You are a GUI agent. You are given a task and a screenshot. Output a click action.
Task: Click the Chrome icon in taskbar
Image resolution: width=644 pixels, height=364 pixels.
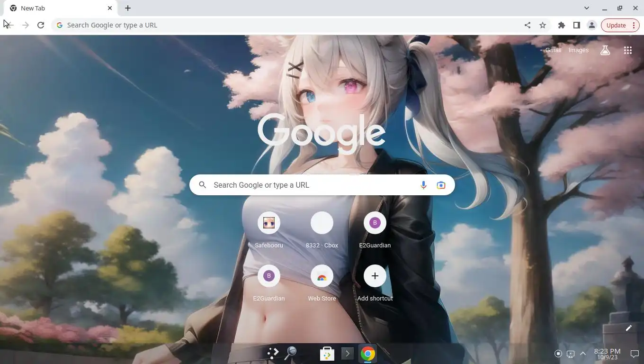tap(368, 354)
